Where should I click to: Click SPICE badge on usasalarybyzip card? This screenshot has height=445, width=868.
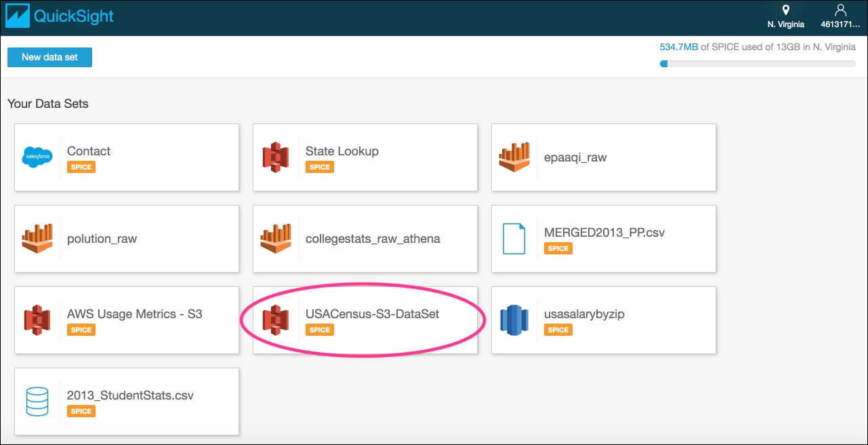558,330
